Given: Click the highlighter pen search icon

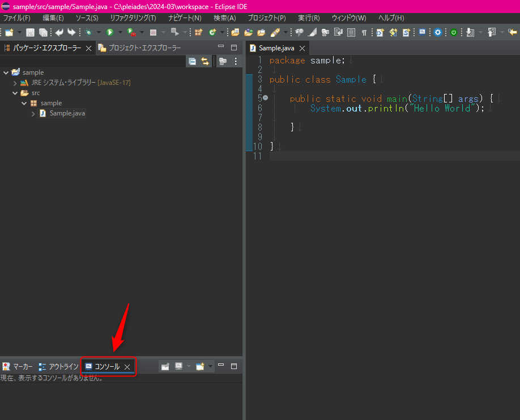Looking at the screenshot, I should [275, 32].
